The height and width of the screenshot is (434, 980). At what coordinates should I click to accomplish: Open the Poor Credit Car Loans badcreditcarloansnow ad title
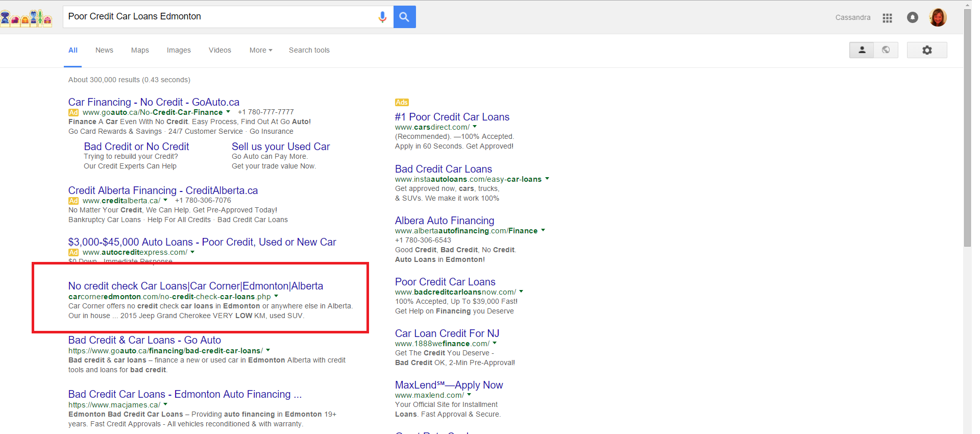coord(445,282)
